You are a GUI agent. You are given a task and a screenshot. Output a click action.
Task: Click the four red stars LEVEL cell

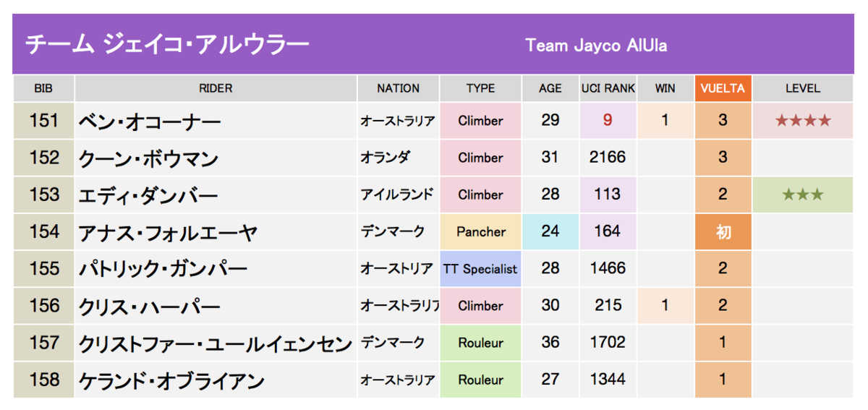[803, 121]
